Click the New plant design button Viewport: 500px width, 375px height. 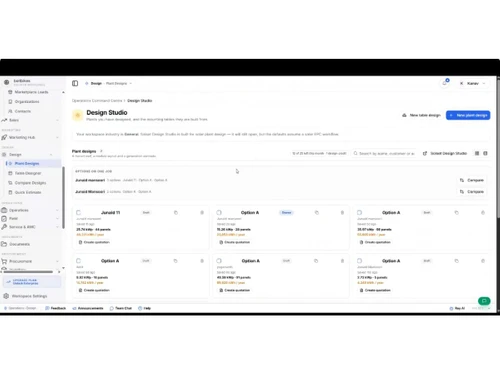(x=468, y=115)
